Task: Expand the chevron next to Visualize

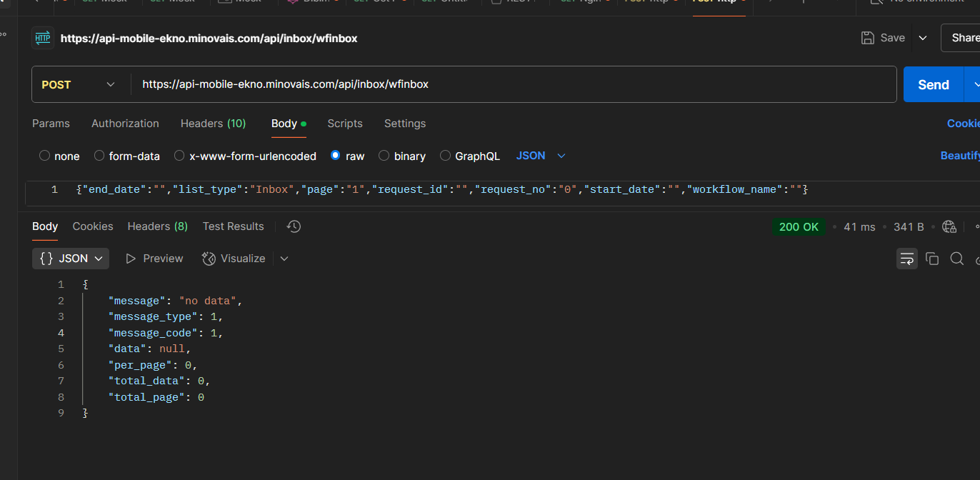Action: pos(284,259)
